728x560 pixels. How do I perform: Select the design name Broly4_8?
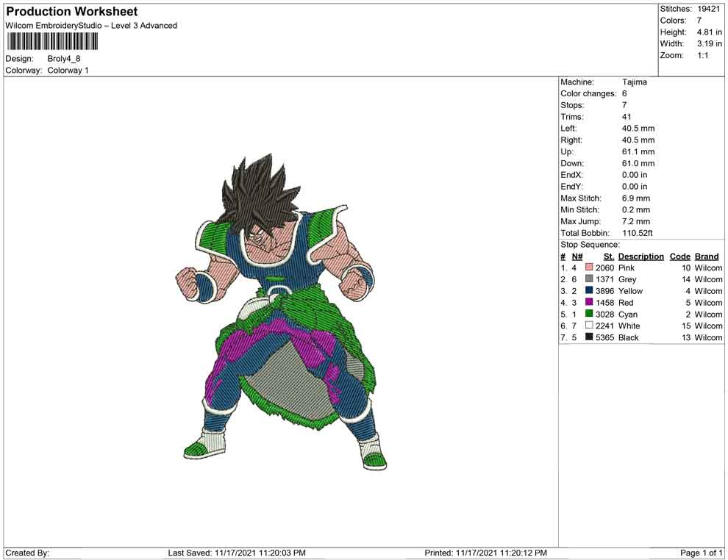point(68,58)
